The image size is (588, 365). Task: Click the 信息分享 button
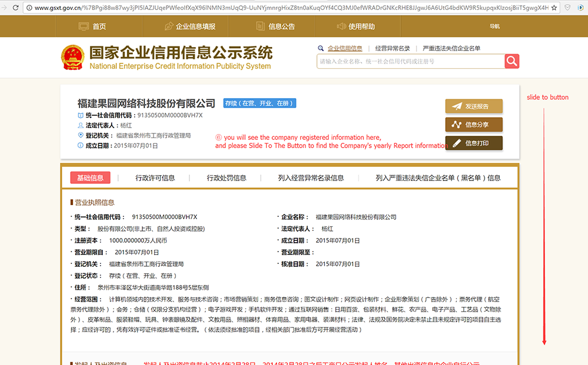pyautogui.click(x=474, y=125)
